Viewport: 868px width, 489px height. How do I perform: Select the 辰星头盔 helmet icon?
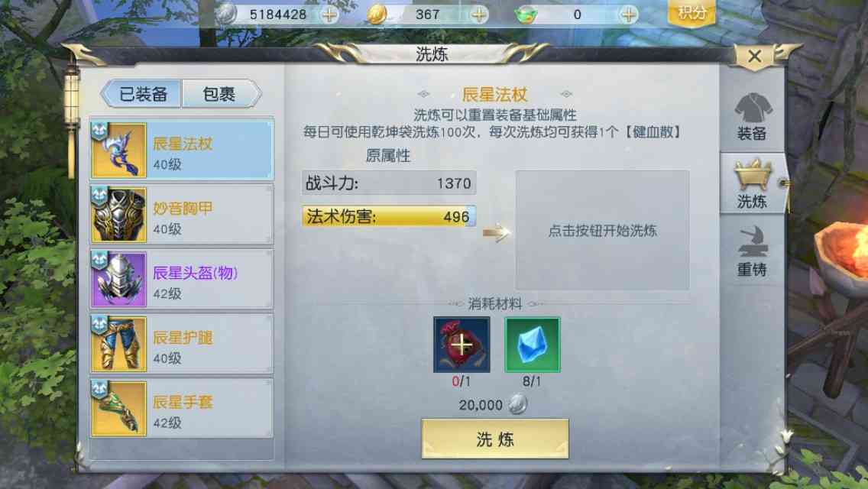118,279
